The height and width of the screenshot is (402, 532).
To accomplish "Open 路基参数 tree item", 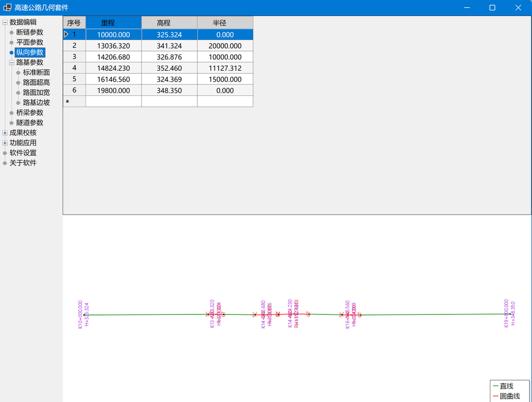I will click(30, 62).
